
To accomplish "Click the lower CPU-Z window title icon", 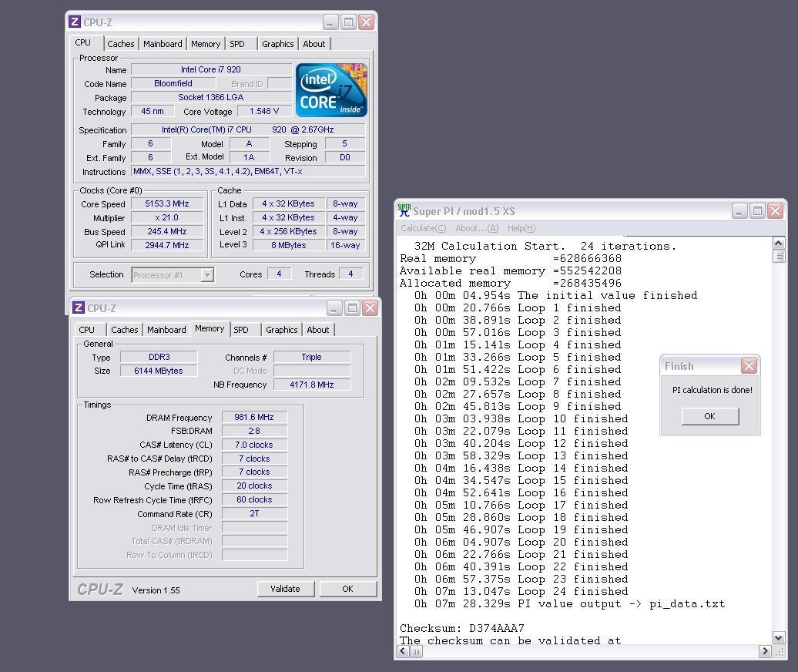I will [x=79, y=307].
